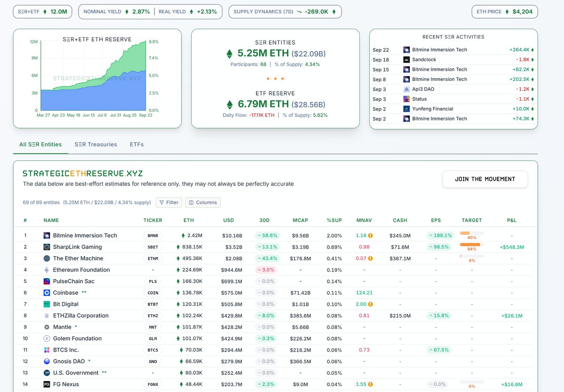Click Bitmine's 40% target progress bar
Image resolution: width=564 pixels, height=392 pixels.
(472, 233)
